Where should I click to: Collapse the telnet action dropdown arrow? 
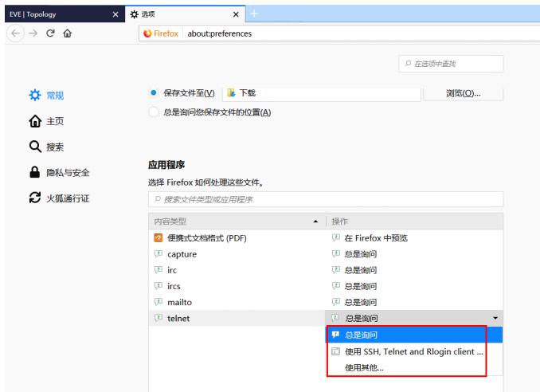(495, 318)
